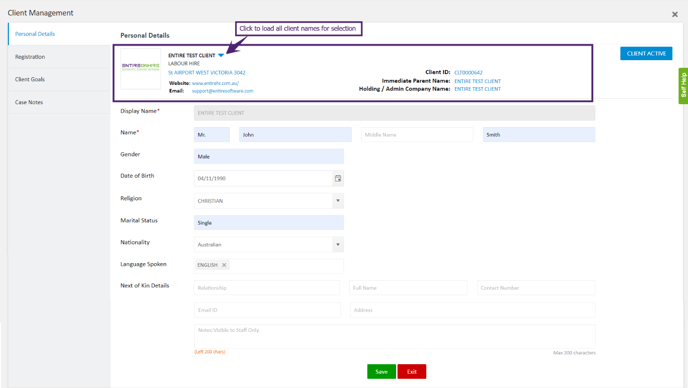Image resolution: width=688 pixels, height=388 pixels.
Task: Click the Client ID number link
Action: [x=468, y=72]
